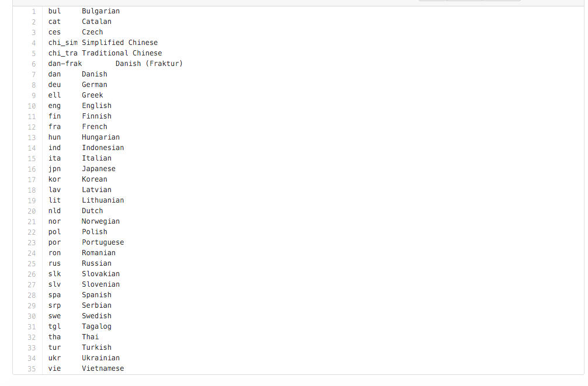The image size is (588, 386).
Task: Click line number 13
Action: point(32,138)
